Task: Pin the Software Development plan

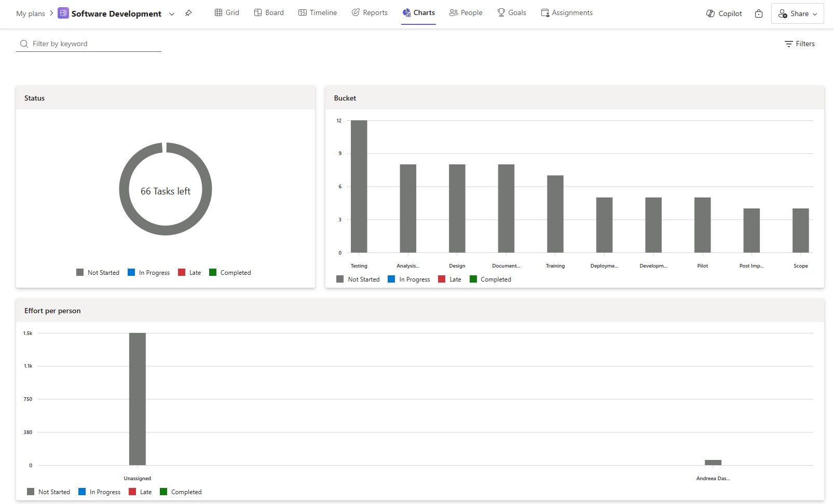Action: pos(188,13)
